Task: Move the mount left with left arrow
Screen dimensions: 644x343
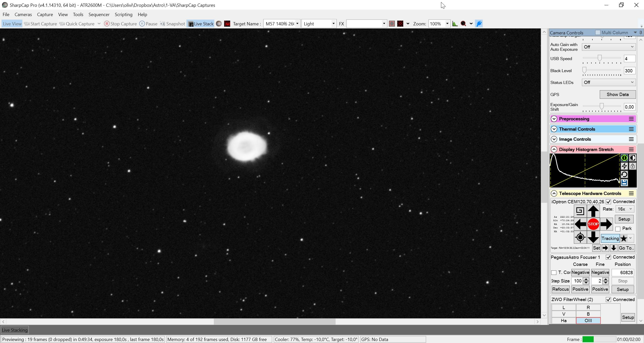Action: click(580, 224)
